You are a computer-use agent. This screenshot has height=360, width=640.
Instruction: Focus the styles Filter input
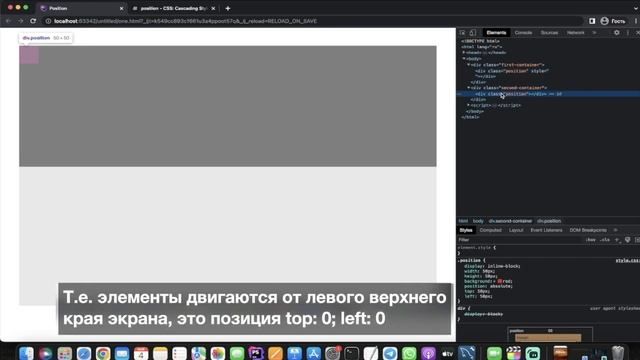coord(518,240)
